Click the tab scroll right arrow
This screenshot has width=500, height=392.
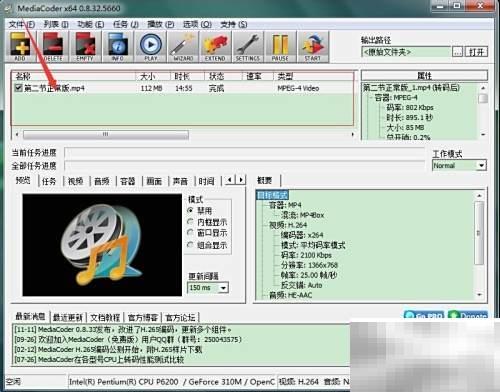[x=241, y=180]
